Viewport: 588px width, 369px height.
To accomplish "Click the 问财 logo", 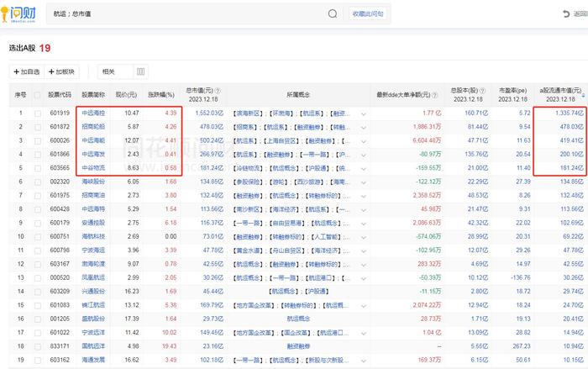I will click(18, 14).
